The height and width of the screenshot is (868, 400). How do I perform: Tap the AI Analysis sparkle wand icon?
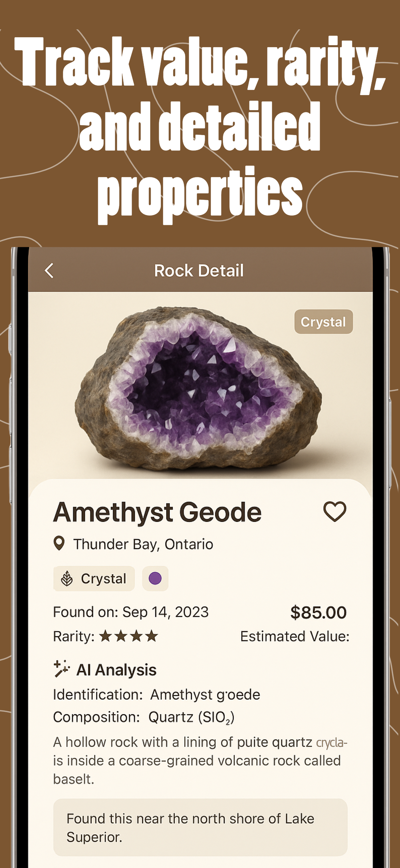[x=62, y=669]
